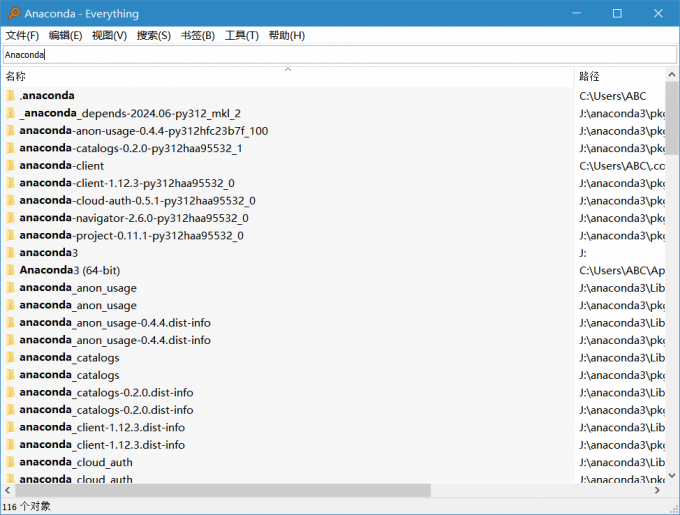
Task: Open the 工具(T) menu
Action: pos(242,36)
